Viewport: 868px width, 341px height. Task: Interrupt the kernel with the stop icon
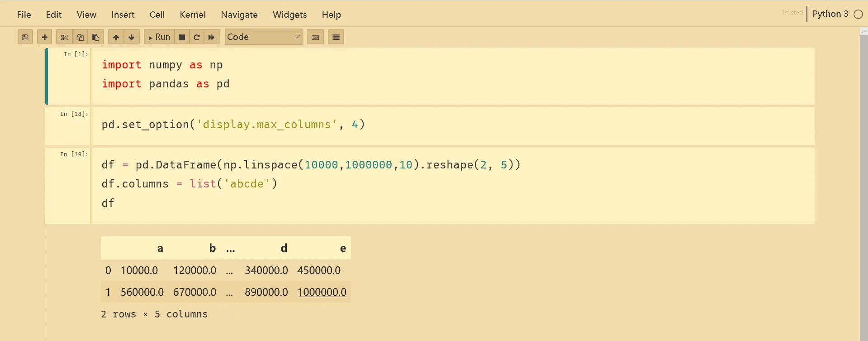182,37
